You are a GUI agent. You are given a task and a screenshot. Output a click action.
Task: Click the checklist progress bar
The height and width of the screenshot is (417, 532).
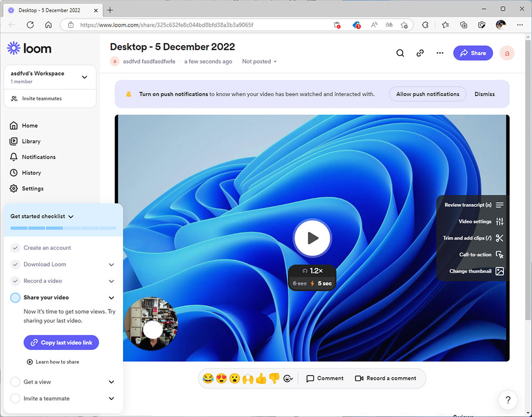pos(63,228)
